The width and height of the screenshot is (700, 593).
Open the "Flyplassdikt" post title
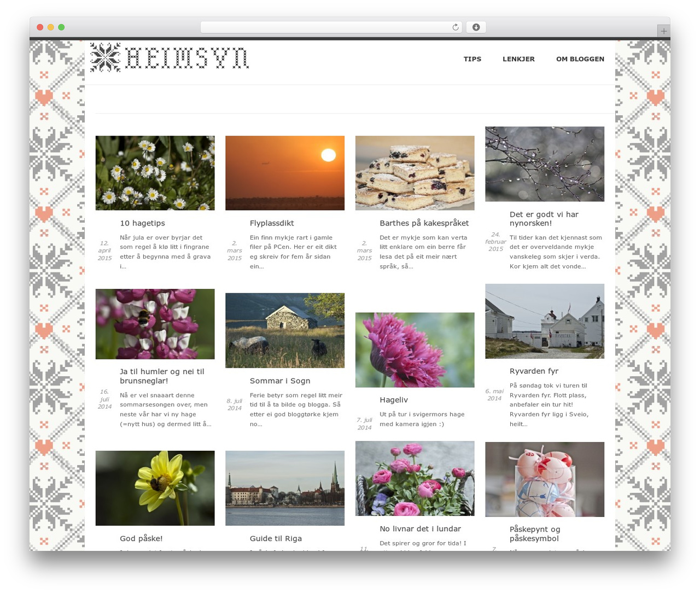(272, 223)
